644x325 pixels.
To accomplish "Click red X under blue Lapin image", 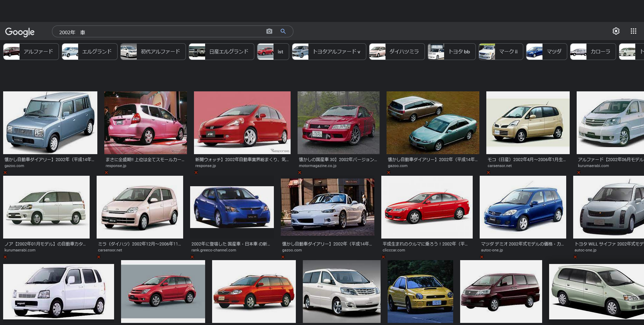I will [5, 173].
